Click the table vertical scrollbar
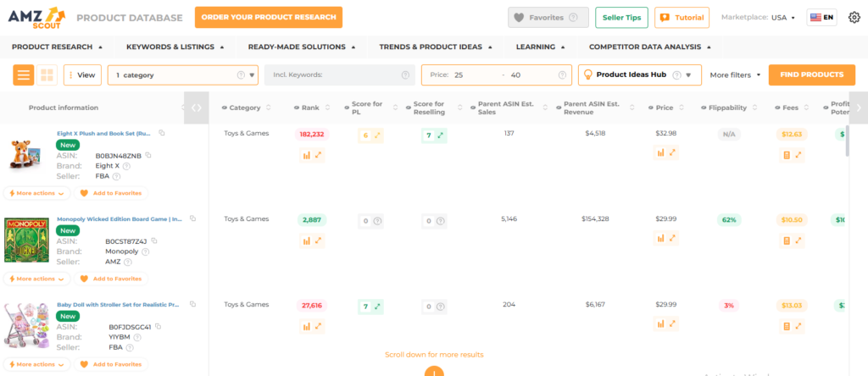868x376 pixels. [847, 141]
